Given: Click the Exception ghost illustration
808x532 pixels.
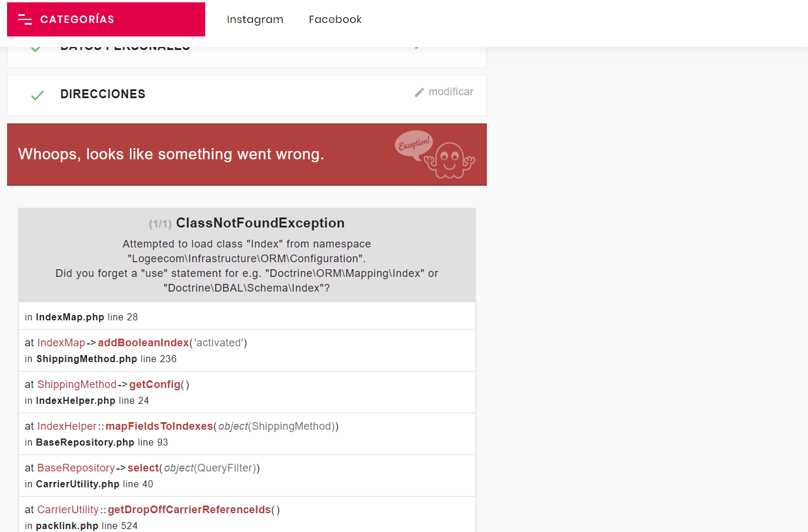Looking at the screenshot, I should coord(435,155).
